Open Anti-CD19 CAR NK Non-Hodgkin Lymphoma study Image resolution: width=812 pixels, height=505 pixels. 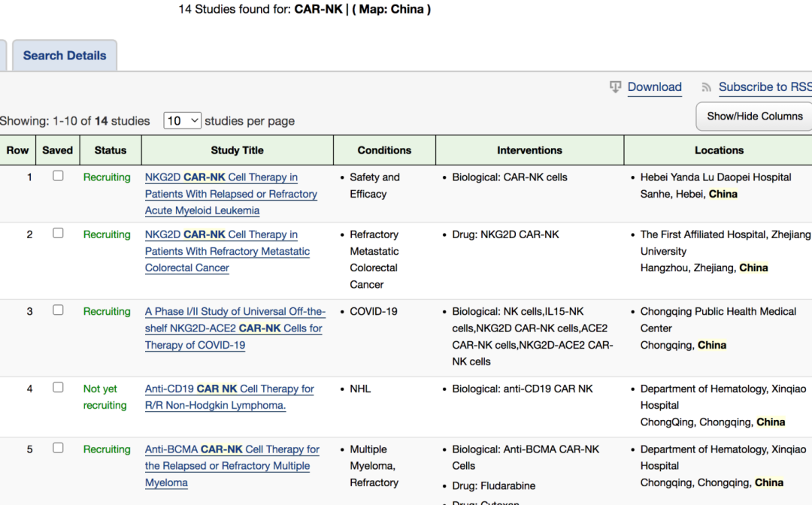(x=229, y=397)
